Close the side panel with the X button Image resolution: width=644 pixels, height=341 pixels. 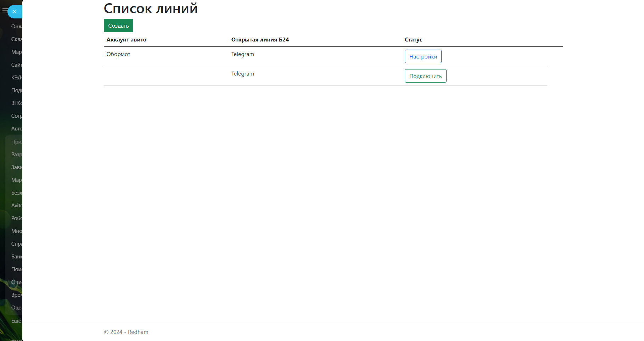[x=15, y=12]
